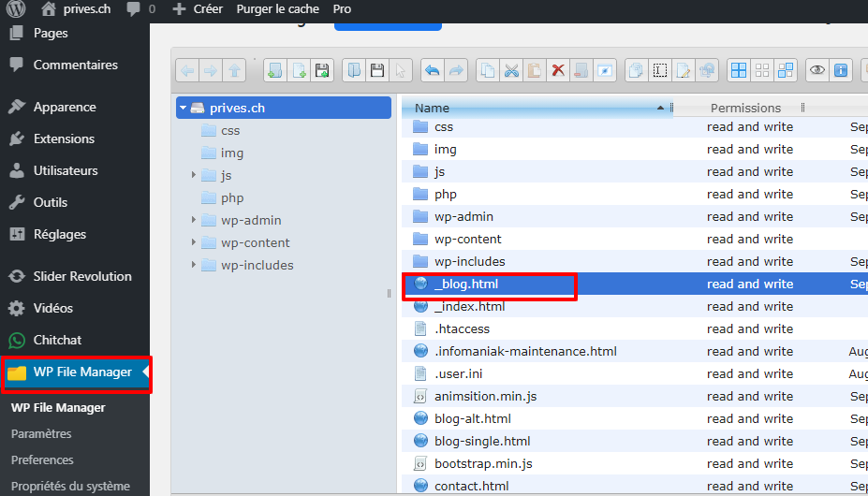
Task: Select the animsition.min.js file row
Action: (x=635, y=397)
